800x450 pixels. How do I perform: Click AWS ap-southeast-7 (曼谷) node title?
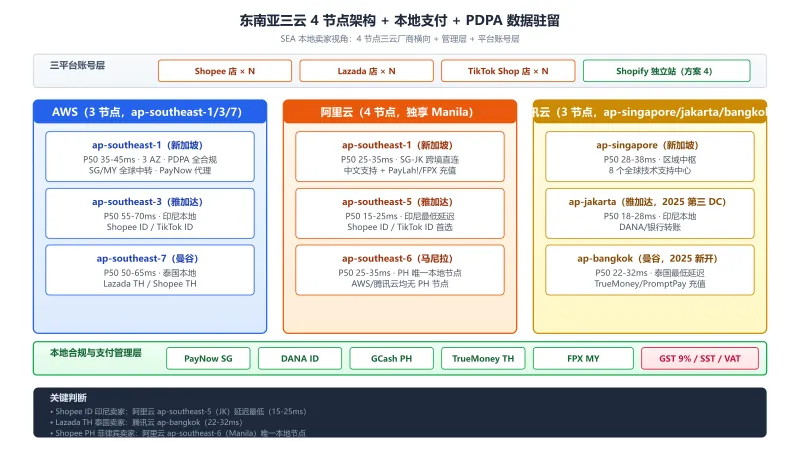pyautogui.click(x=147, y=259)
